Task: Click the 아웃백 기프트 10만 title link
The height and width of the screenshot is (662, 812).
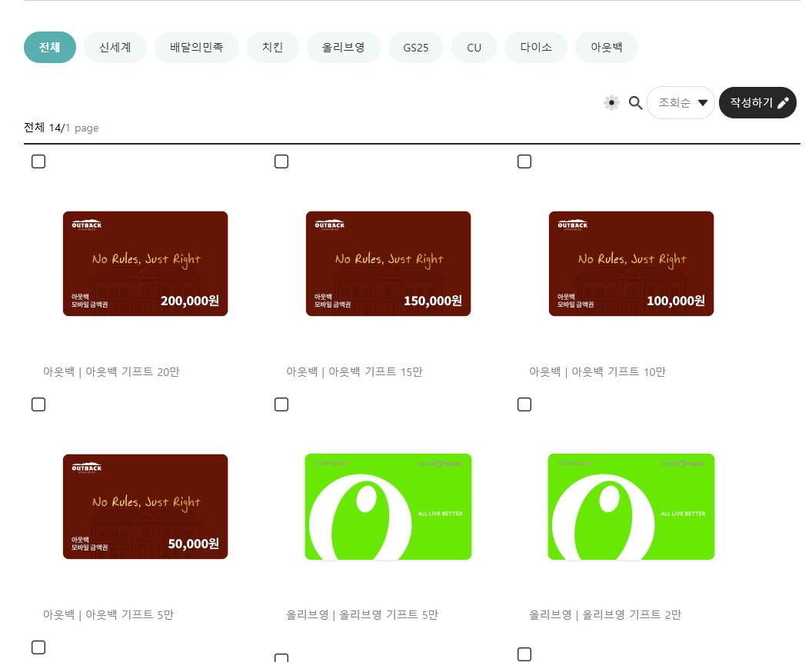Action: pyautogui.click(x=597, y=372)
